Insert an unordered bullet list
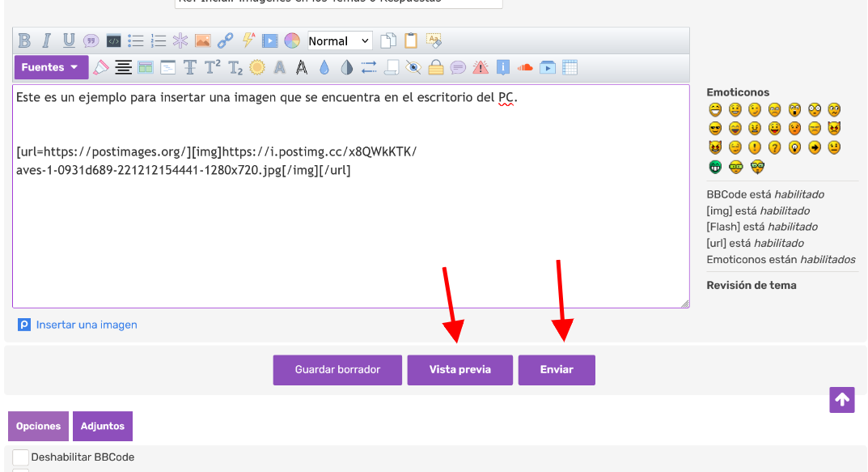 point(136,40)
